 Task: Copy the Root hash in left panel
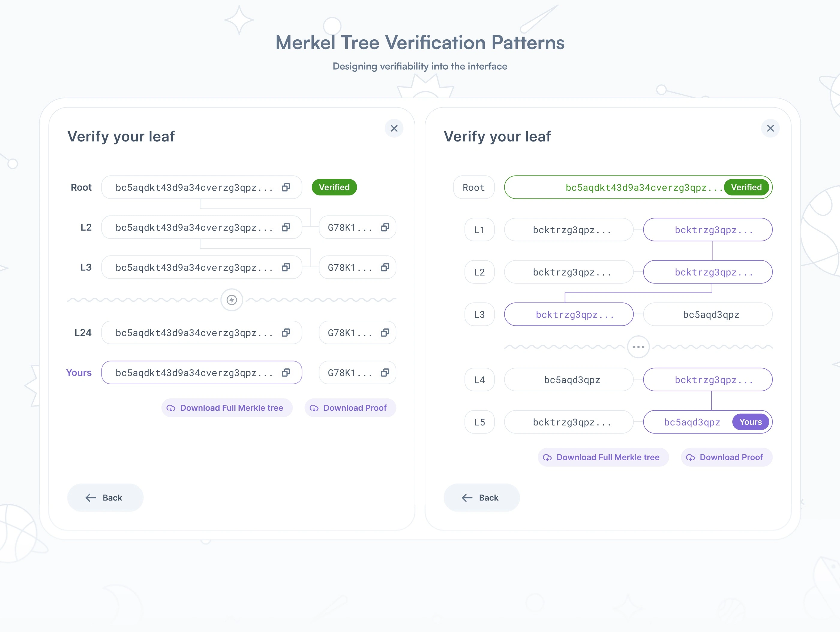(x=286, y=187)
